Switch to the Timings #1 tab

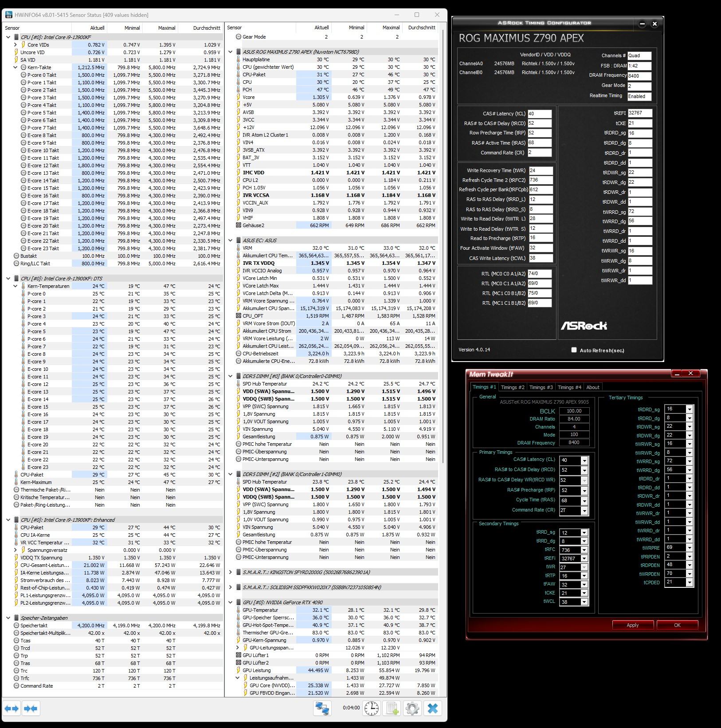coord(484,387)
